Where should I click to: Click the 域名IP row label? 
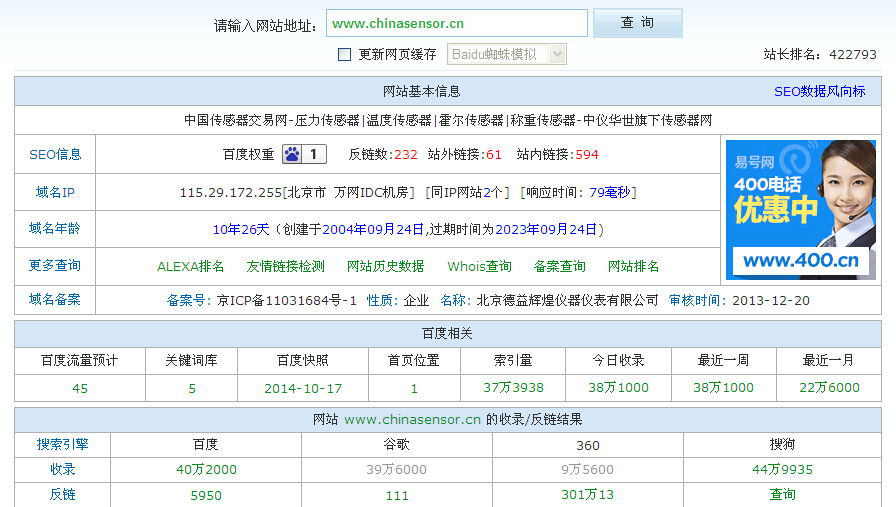coord(55,193)
